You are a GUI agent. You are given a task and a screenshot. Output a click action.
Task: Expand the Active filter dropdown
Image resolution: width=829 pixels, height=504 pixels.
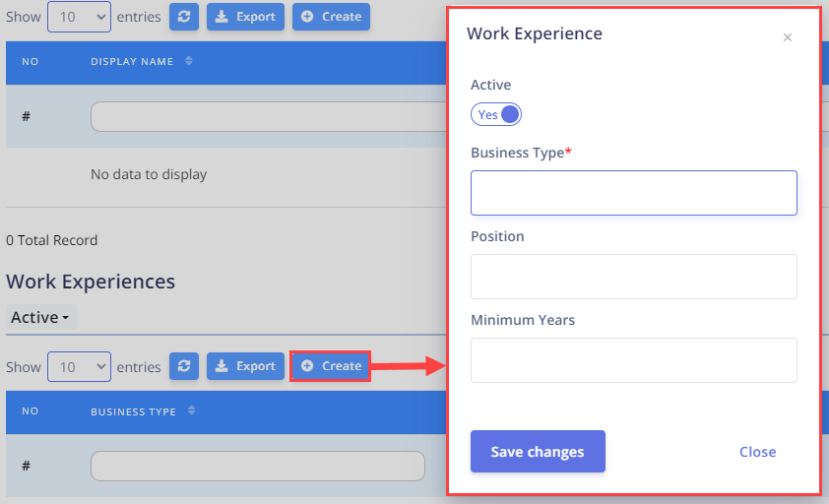click(x=40, y=317)
